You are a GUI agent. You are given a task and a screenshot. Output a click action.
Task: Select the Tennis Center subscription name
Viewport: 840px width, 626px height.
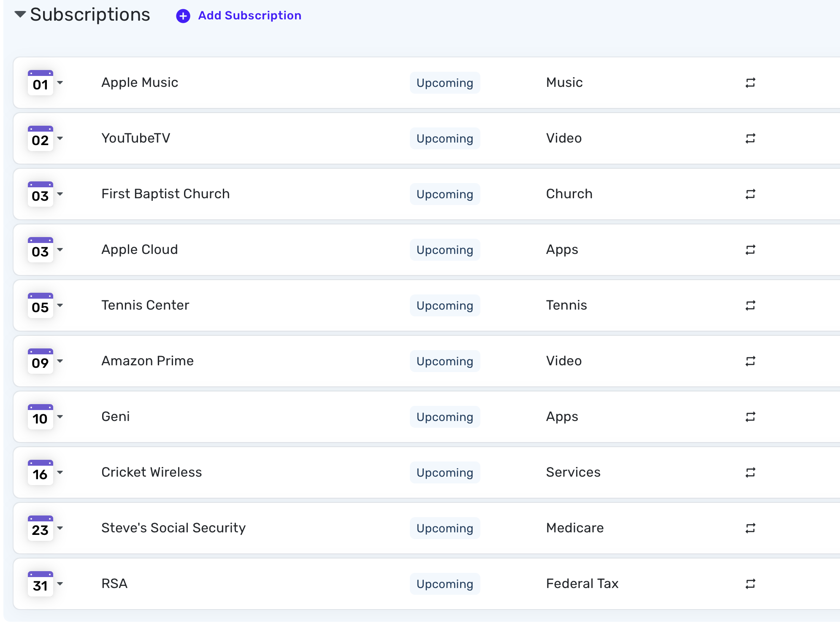pos(145,305)
